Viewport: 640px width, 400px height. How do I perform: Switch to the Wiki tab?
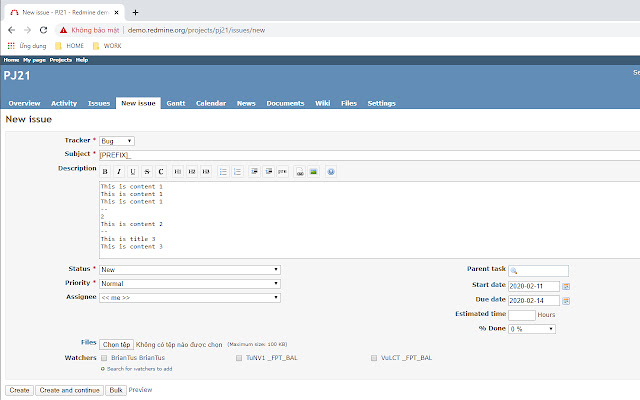point(322,103)
